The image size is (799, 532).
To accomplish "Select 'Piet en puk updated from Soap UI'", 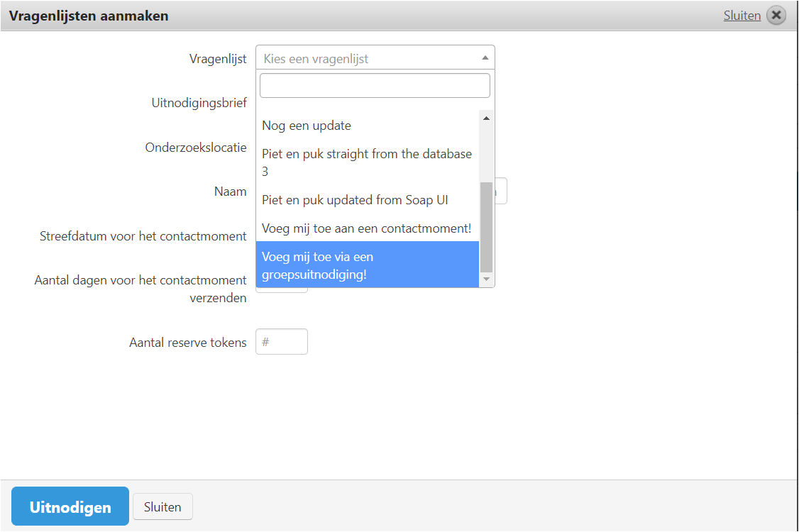I will click(x=355, y=200).
